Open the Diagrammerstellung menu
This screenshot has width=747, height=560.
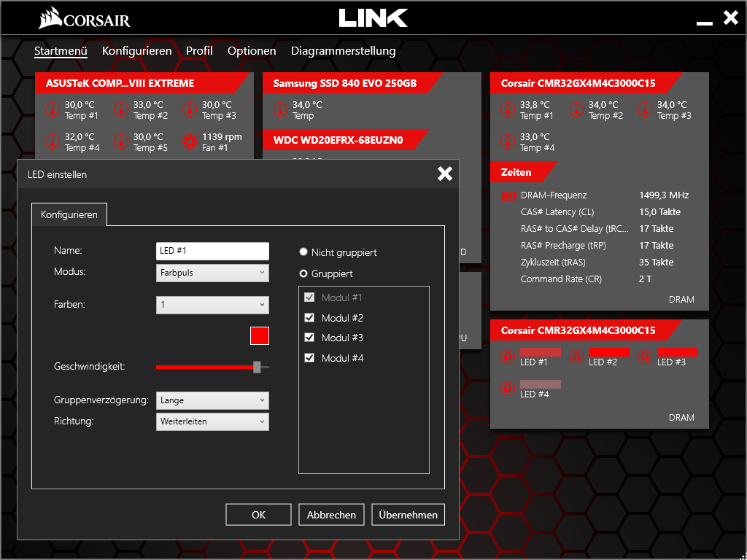[x=343, y=51]
